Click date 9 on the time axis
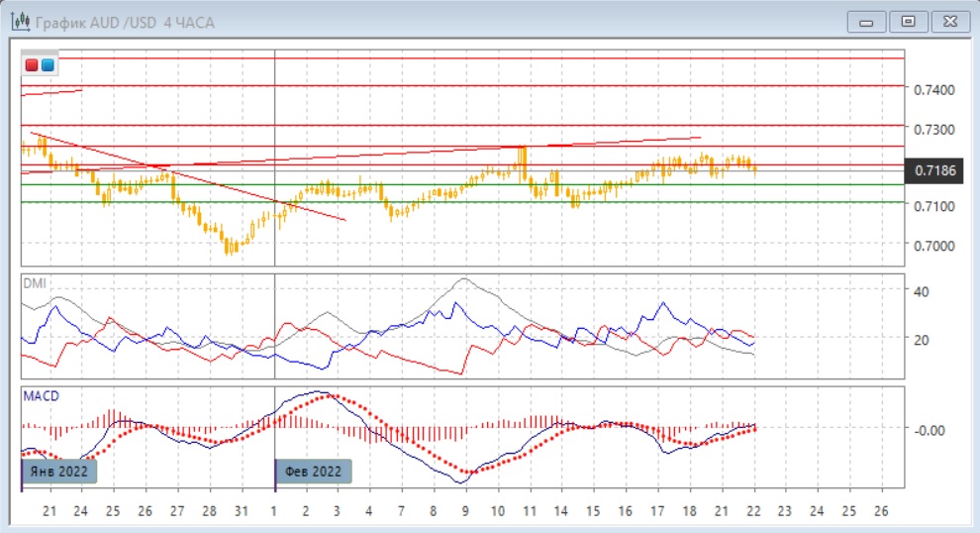The image size is (980, 533). coord(464,511)
